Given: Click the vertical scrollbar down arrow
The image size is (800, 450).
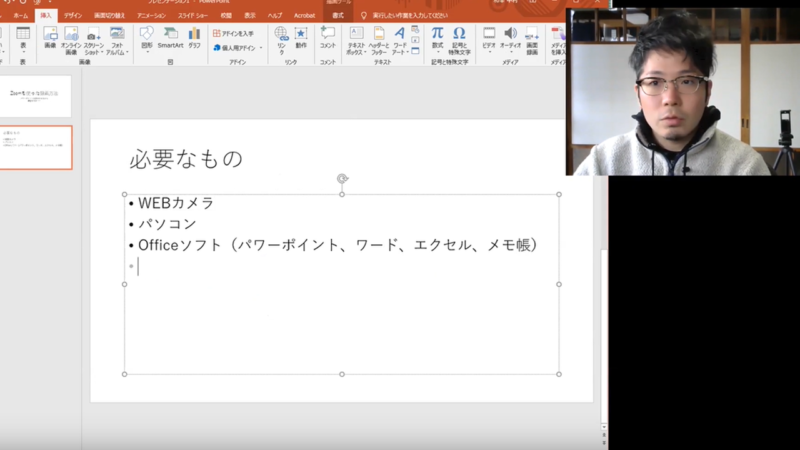Looking at the screenshot, I should coord(604,427).
